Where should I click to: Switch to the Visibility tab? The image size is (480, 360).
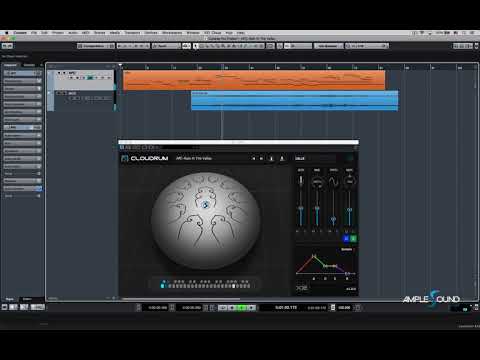(x=29, y=65)
